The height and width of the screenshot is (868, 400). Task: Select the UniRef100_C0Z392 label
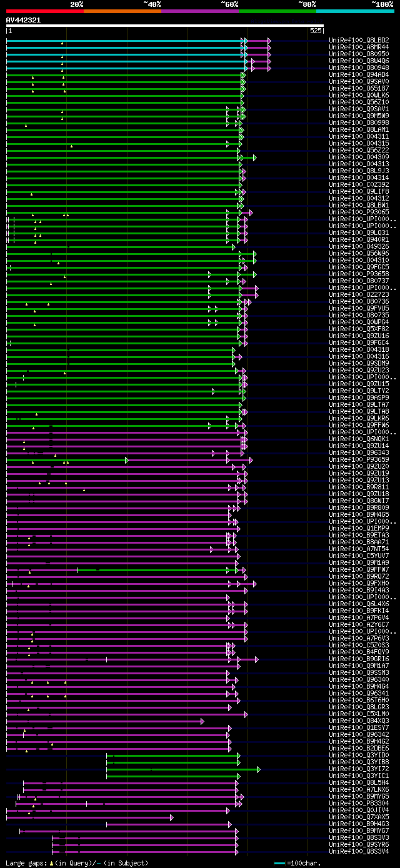[359, 185]
